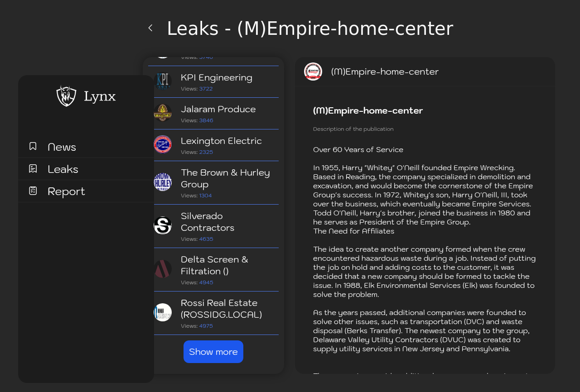Click 'The Need for Affiliates' line

354,231
